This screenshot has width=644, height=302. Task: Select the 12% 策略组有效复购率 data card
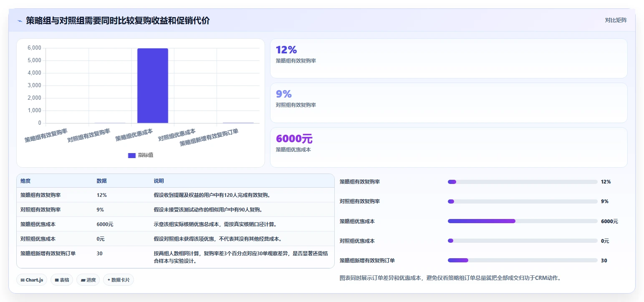pos(449,58)
